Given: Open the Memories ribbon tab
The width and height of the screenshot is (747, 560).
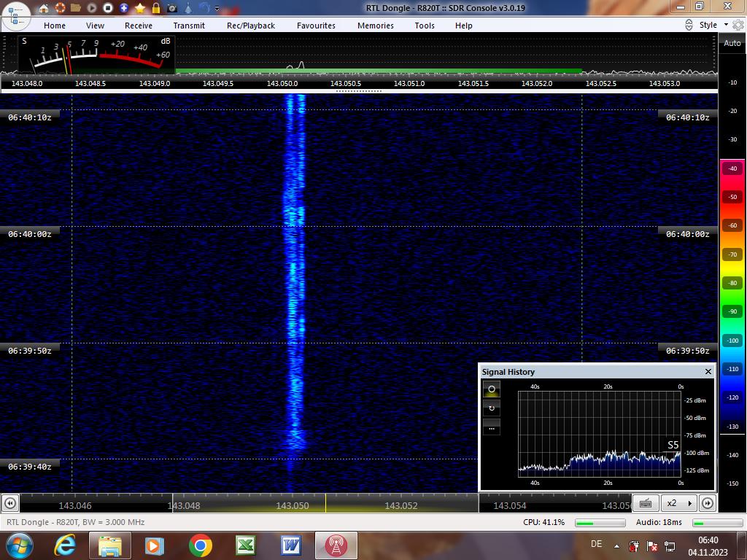Looking at the screenshot, I should [376, 26].
